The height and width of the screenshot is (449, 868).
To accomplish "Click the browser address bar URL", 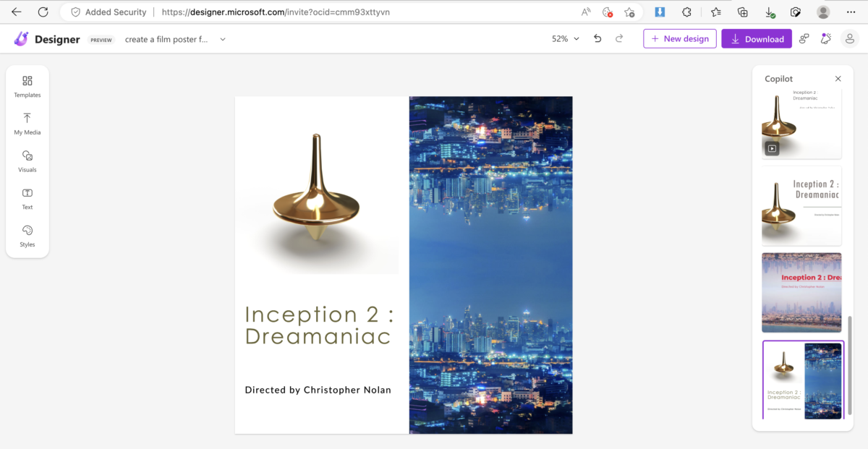I will tap(276, 12).
